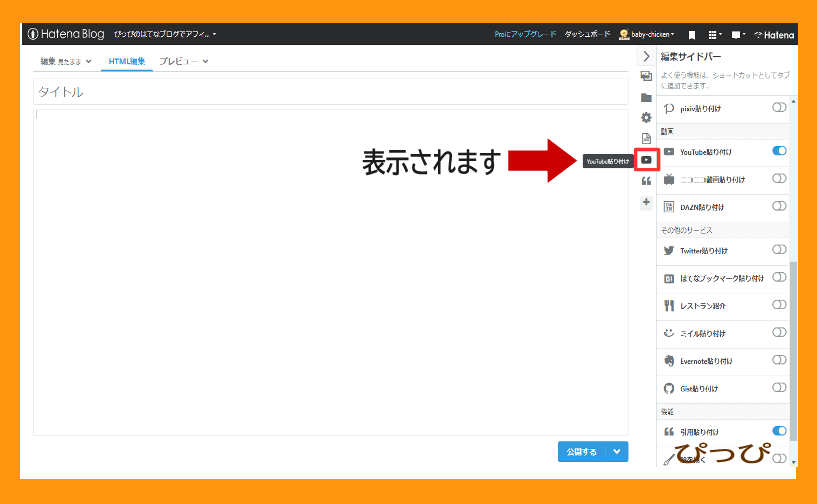Enable Evernote paste switch
Viewport: 817px width, 504px height.
pyautogui.click(x=779, y=360)
